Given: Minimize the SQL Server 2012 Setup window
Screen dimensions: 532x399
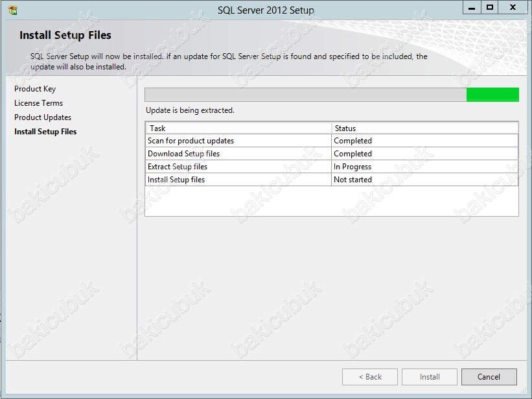Looking at the screenshot, I should point(472,8).
